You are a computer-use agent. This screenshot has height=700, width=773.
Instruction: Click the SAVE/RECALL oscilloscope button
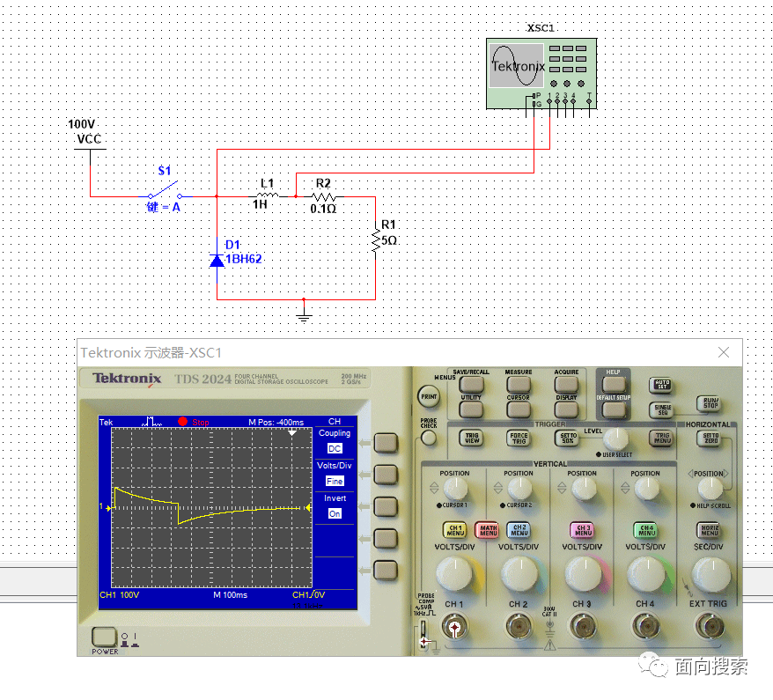pyautogui.click(x=471, y=384)
